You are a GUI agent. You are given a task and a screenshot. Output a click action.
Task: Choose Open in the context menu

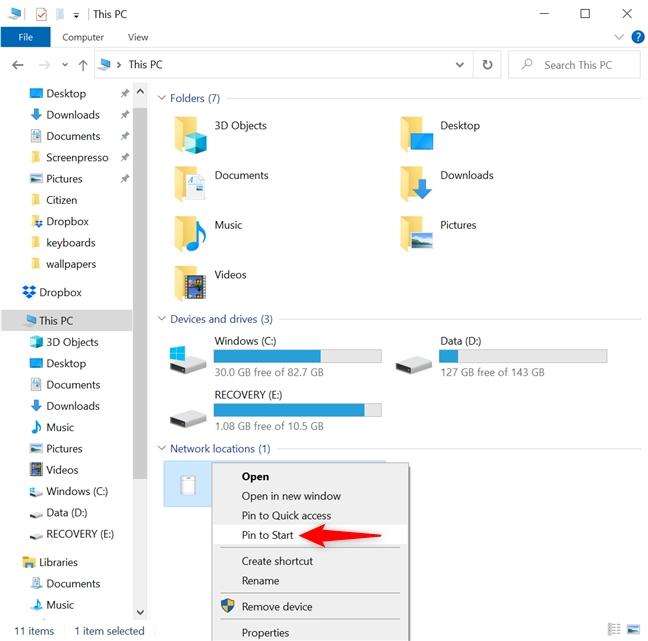[310, 477]
